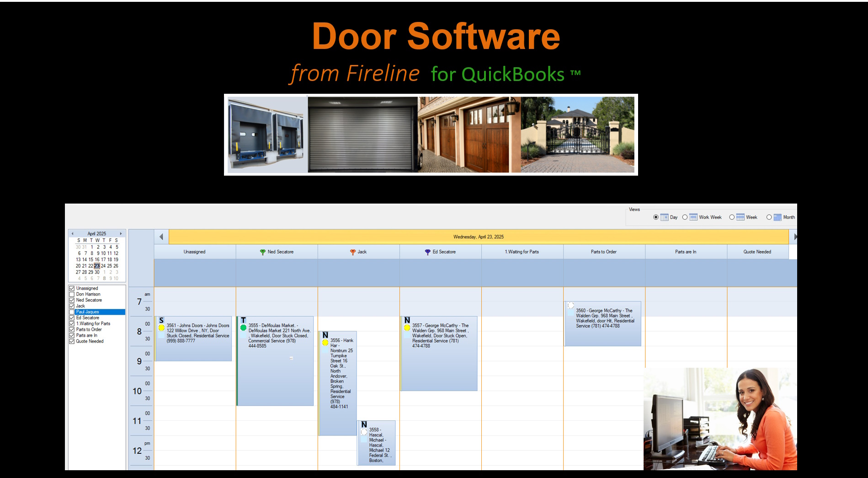Click the yellow status dot on job 3557

pyautogui.click(x=407, y=328)
